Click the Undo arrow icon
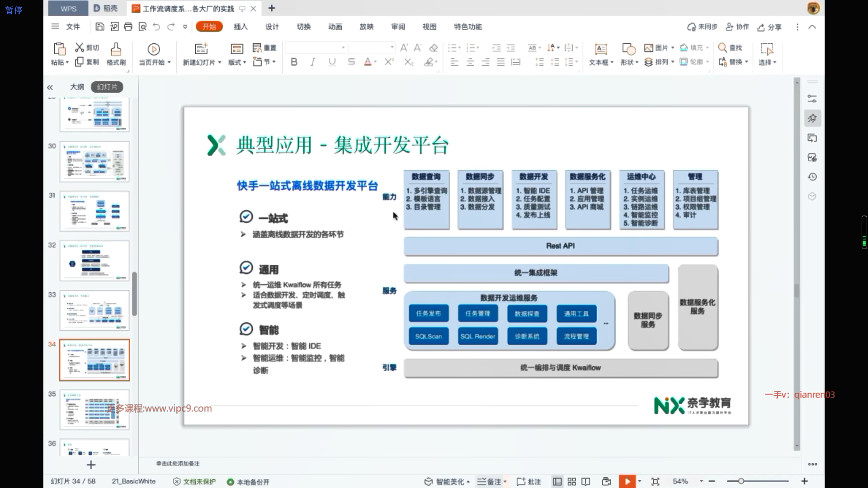Image resolution: width=868 pixels, height=488 pixels. 156,27
